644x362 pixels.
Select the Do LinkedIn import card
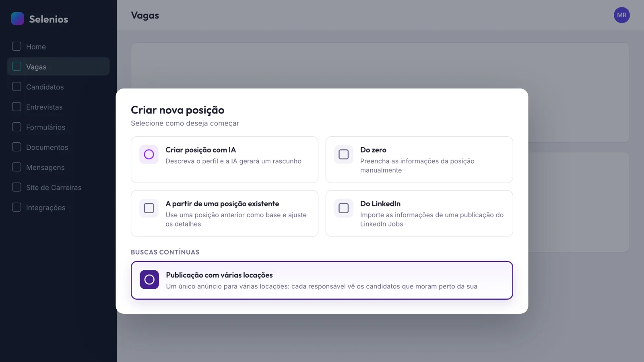point(419,214)
